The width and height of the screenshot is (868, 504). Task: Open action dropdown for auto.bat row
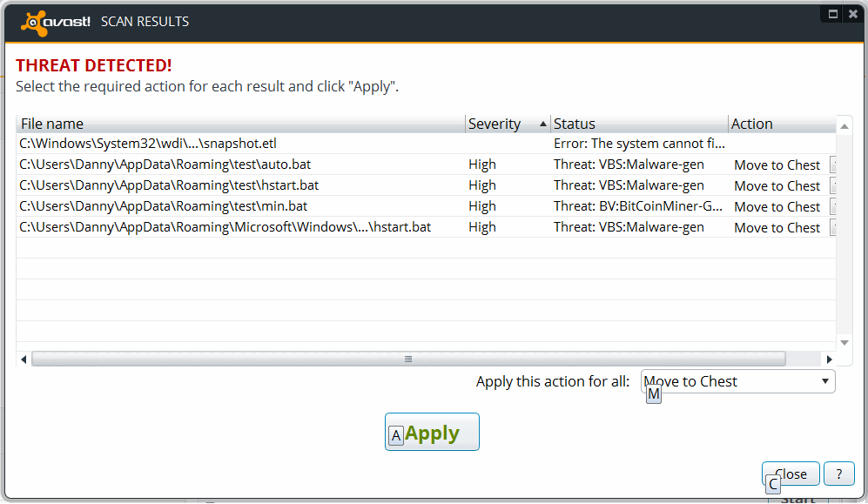pyautogui.click(x=832, y=165)
